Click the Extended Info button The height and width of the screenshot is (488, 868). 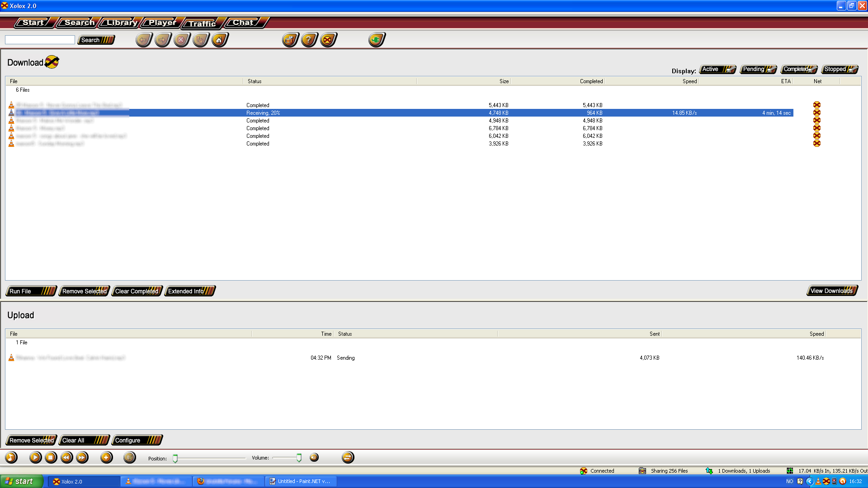pyautogui.click(x=189, y=291)
